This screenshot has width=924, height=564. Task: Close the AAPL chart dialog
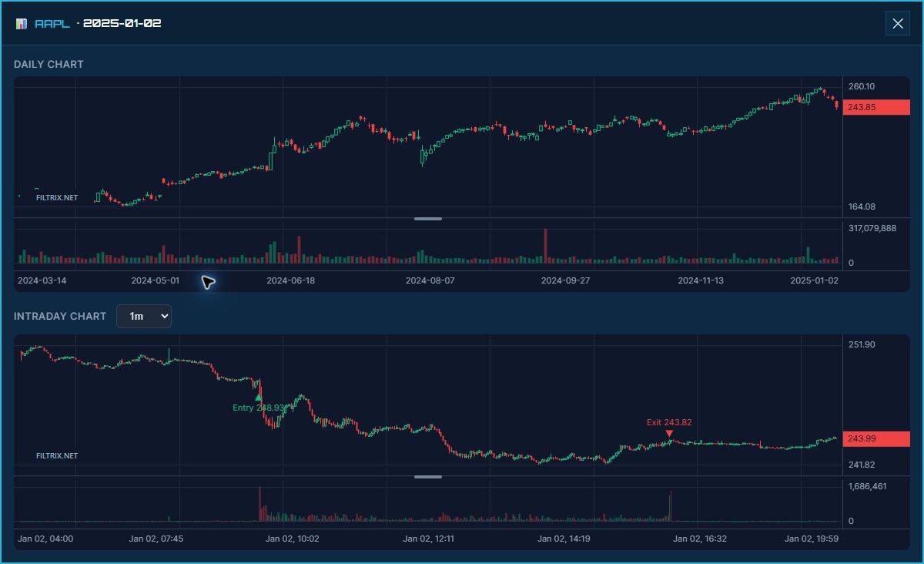pyautogui.click(x=898, y=23)
